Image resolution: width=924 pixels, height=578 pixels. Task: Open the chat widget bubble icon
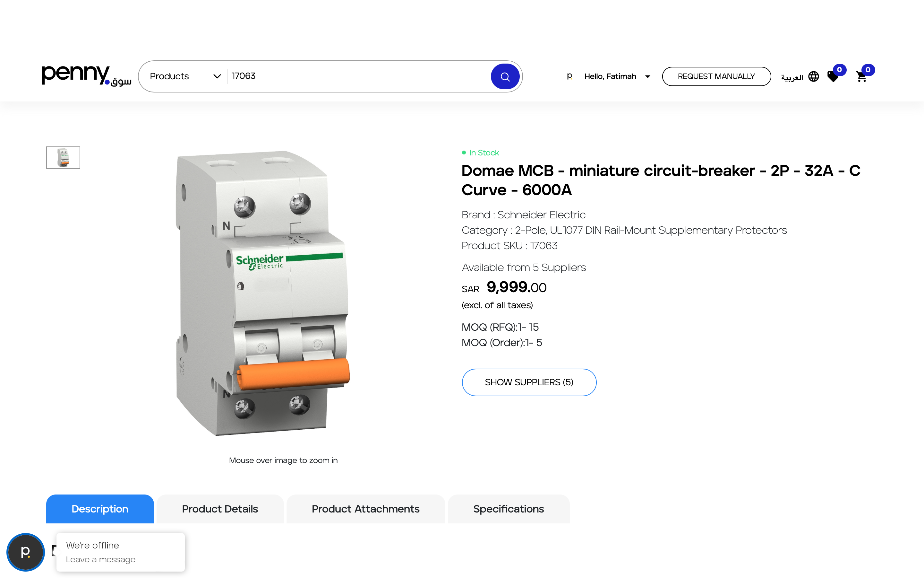point(26,552)
